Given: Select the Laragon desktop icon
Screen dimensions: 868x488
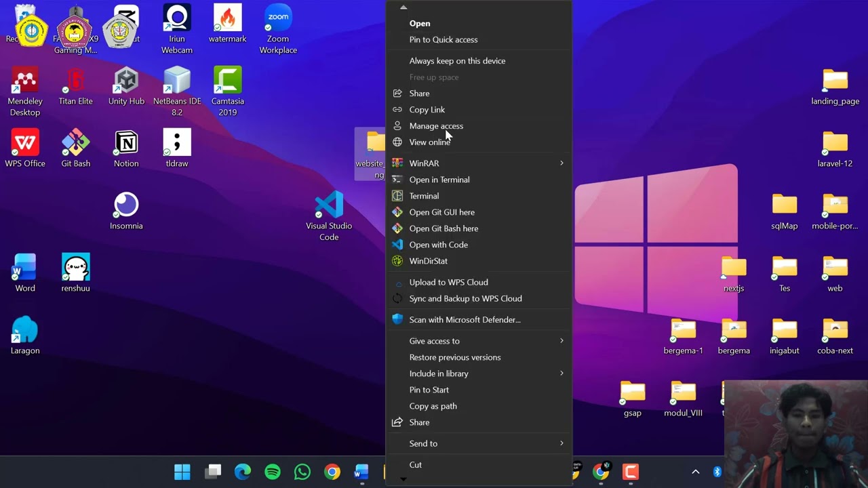Looking at the screenshot, I should [25, 335].
